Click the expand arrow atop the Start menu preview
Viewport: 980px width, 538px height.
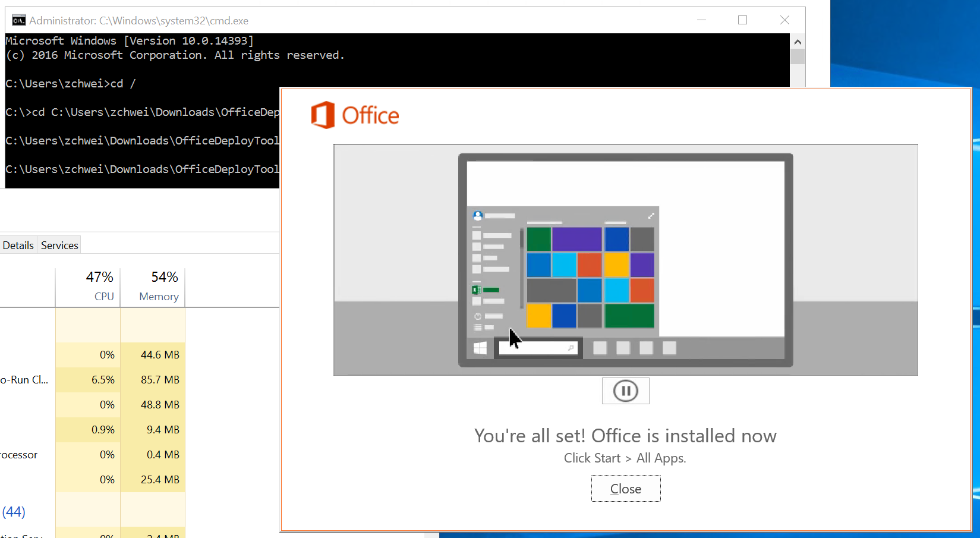[651, 215]
